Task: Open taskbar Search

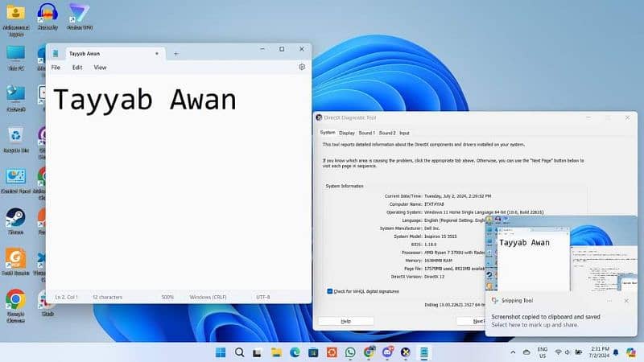Action: pos(239,352)
